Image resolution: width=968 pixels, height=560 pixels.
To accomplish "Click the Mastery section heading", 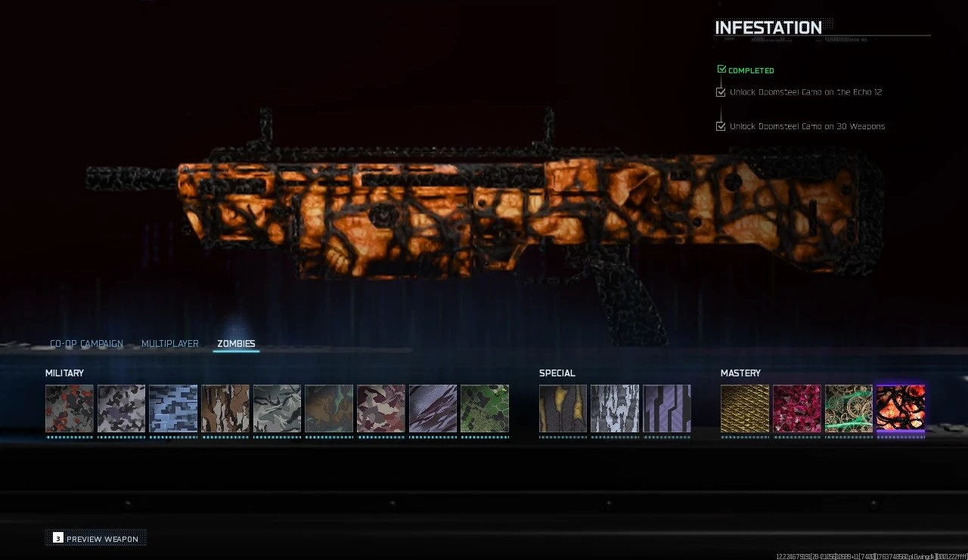I will click(740, 373).
